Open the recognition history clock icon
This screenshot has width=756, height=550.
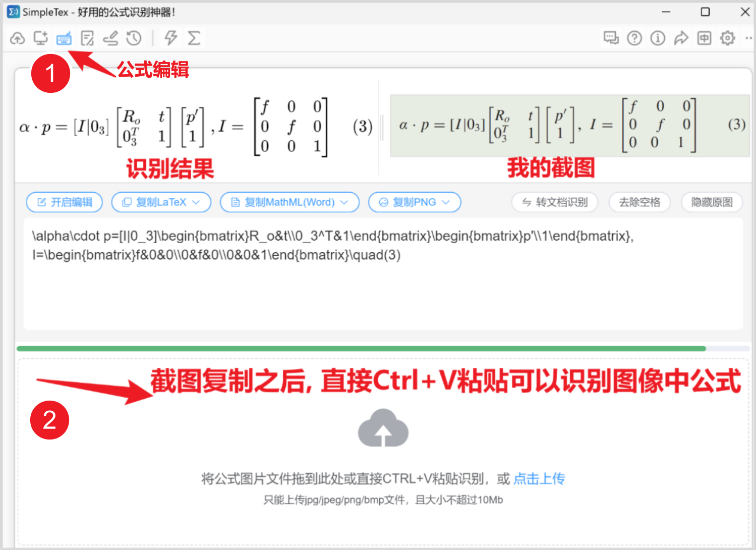134,38
